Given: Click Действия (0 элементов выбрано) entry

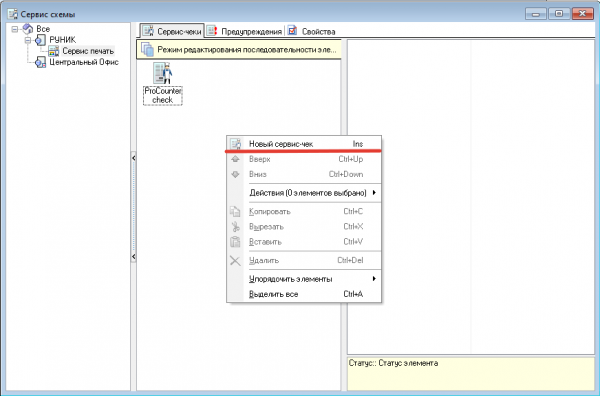Looking at the screenshot, I should pos(304,193).
